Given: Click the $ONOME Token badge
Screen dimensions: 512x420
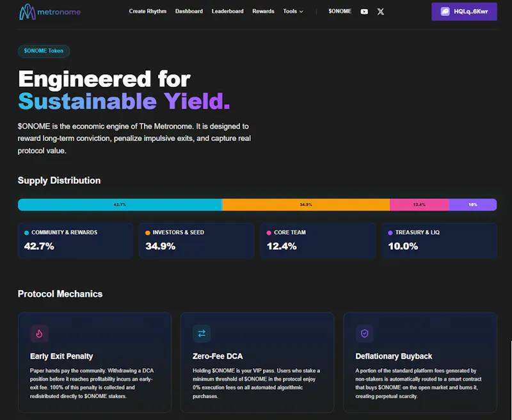Looking at the screenshot, I should 44,51.
